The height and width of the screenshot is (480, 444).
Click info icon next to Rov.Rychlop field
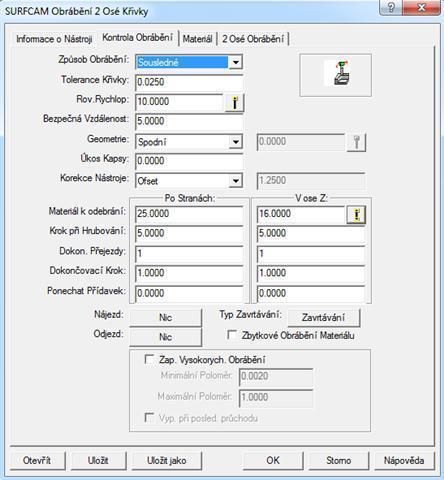(x=235, y=103)
